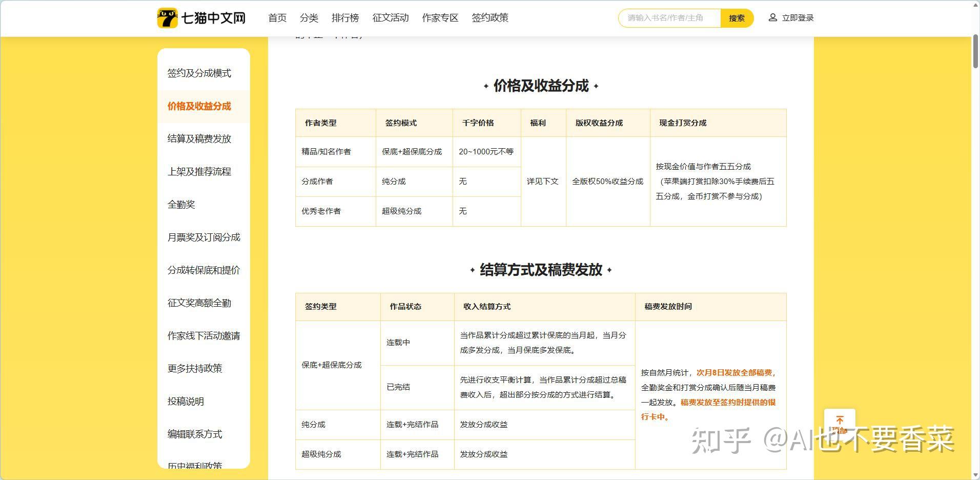Open the 首页 navigation item
Image resolution: width=980 pixels, height=480 pixels.
(277, 18)
